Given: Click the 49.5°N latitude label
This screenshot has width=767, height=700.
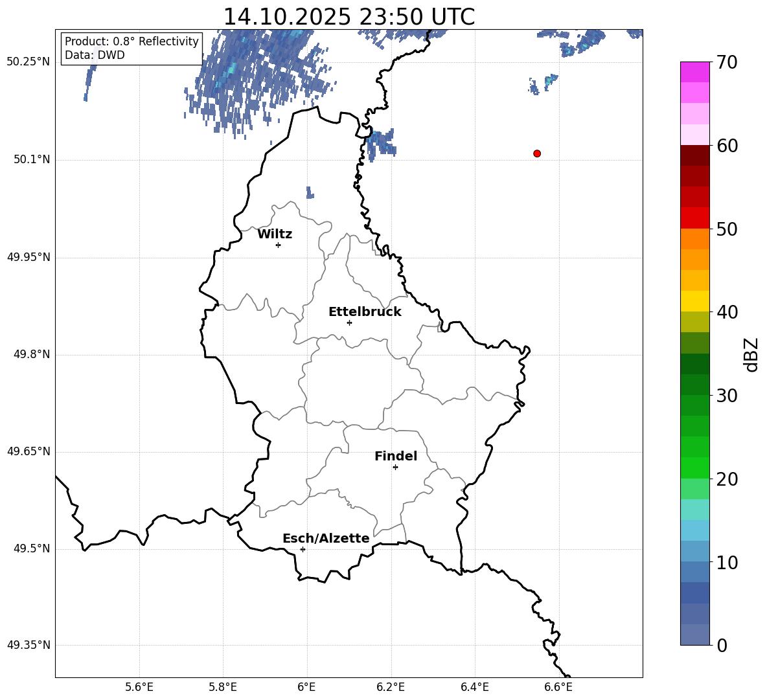Looking at the screenshot, I should click(32, 549).
